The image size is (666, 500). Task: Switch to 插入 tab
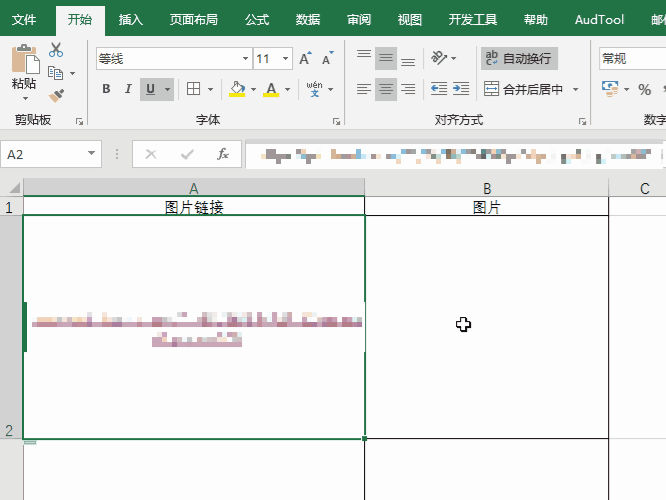click(x=130, y=20)
